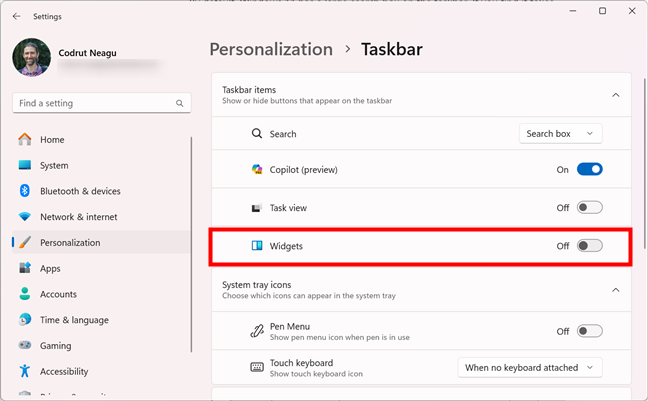Open Codrut Neagu profile picture

31,57
